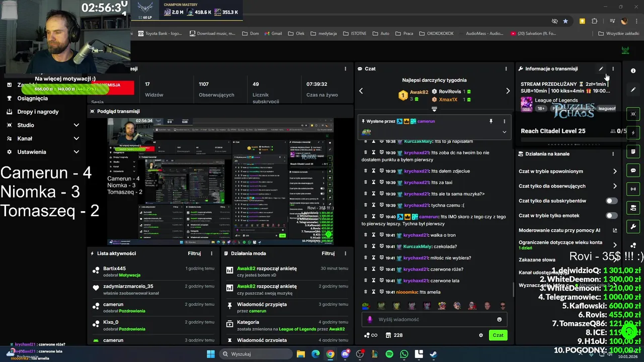Screen dimensions: 644x362
Task: Open the Gmail bookmark
Action: click(272, 34)
